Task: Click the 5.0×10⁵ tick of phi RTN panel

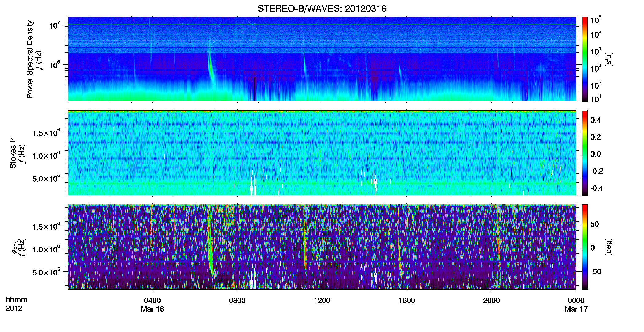Action: click(x=46, y=272)
